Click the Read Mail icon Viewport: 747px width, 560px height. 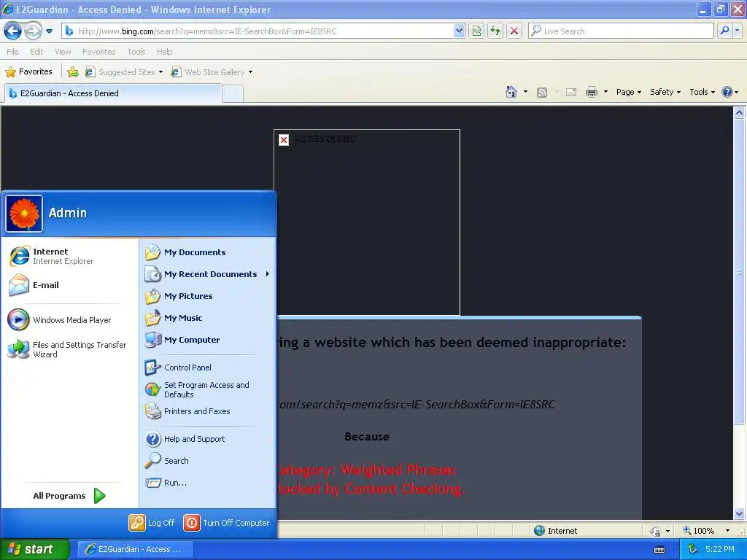click(571, 92)
